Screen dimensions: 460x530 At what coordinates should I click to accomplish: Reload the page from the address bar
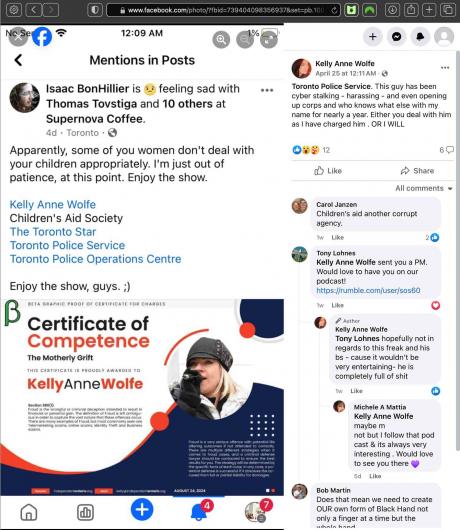334,10
